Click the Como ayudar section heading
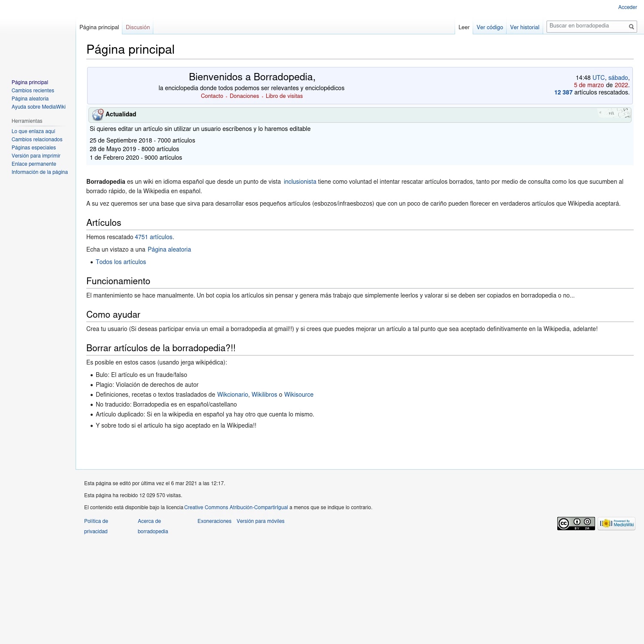Image resolution: width=644 pixels, height=644 pixels. [x=113, y=315]
